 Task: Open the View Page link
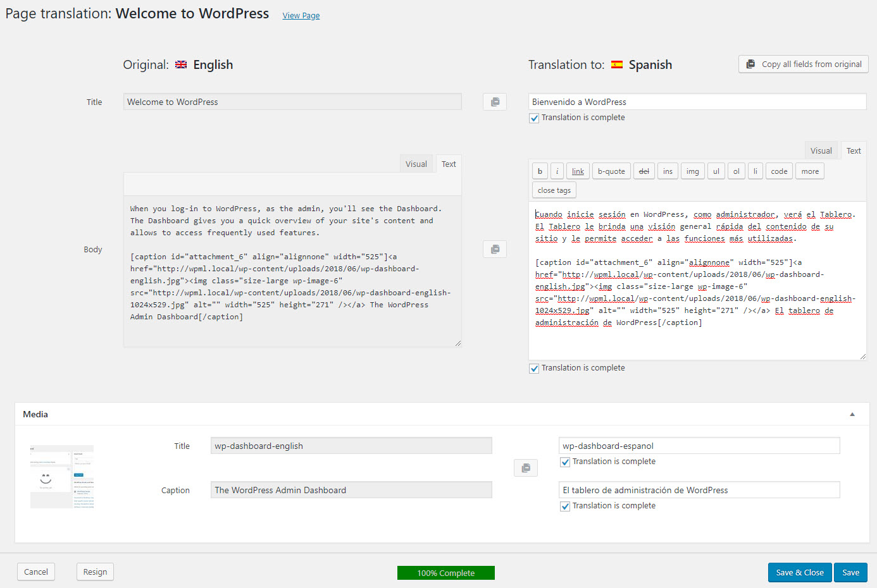301,16
